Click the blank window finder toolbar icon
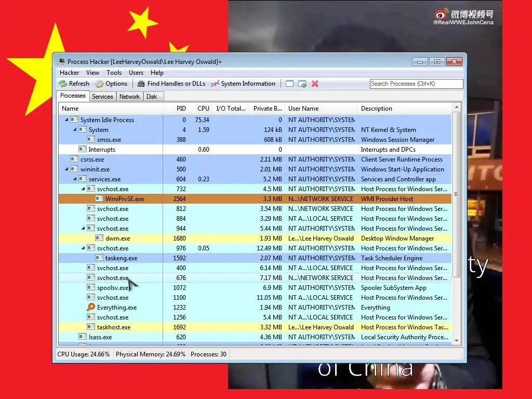This screenshot has width=532, height=399. (289, 84)
